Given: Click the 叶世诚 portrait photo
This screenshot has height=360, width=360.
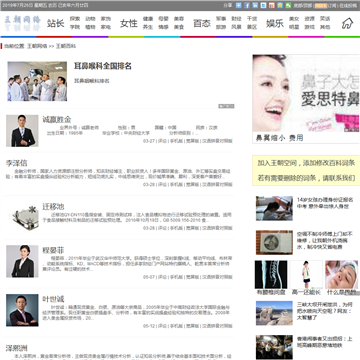Looking at the screenshot, I should click(x=22, y=310).
